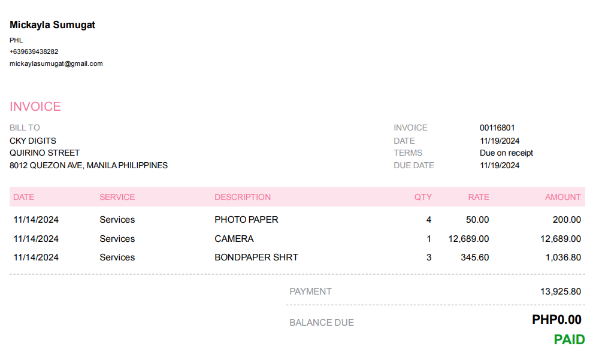Image resolution: width=593 pixels, height=364 pixels.
Task: Select the PHOTO PAPER description cell
Action: [x=246, y=220]
